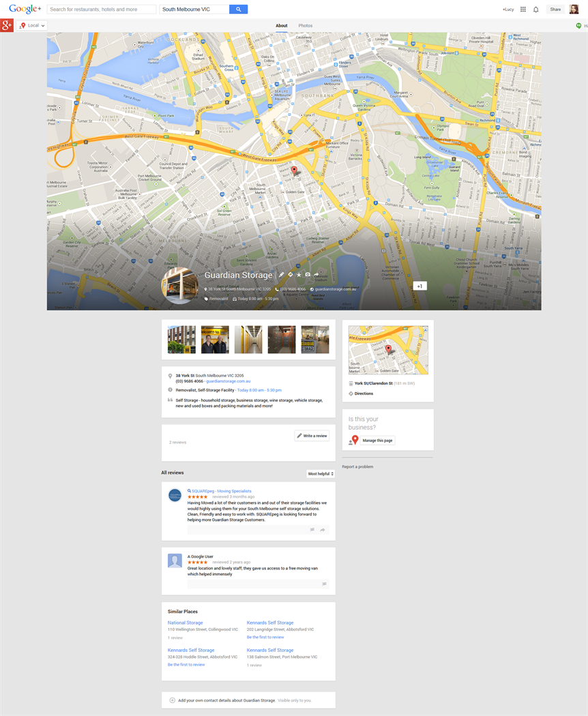Expand the Most helpful sort dropdown
588x716 pixels.
tap(321, 474)
